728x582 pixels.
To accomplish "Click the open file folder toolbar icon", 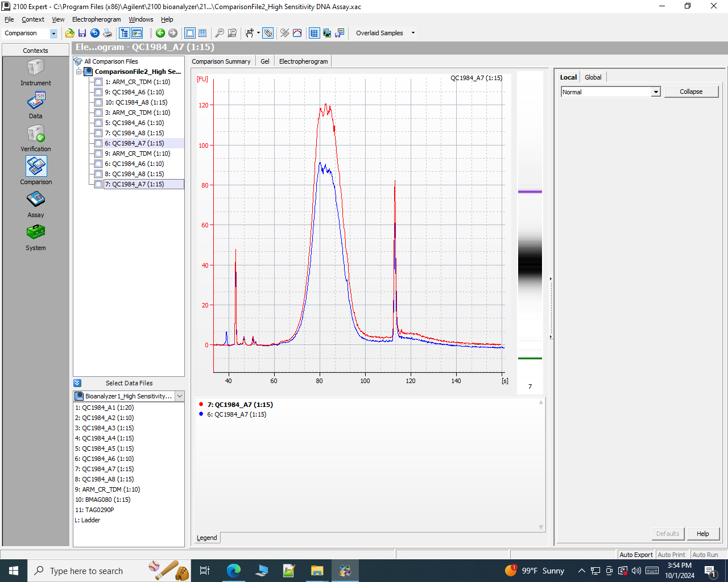I will click(x=70, y=33).
